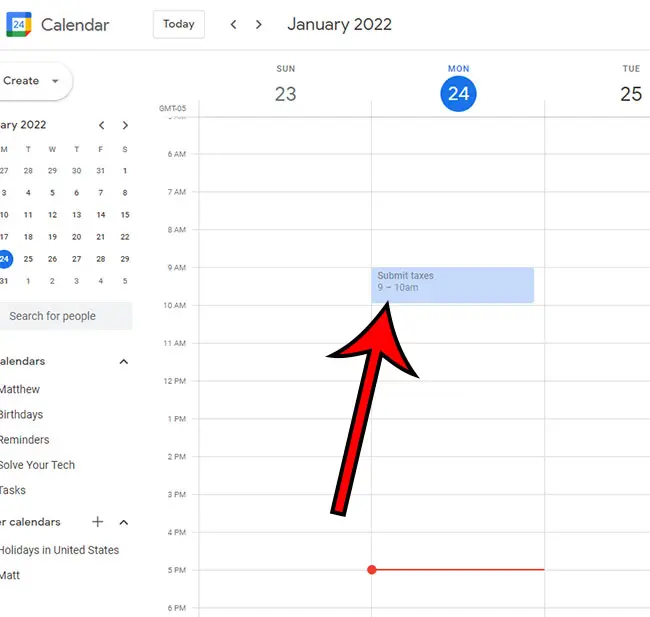
Task: Open the Create dropdown arrow
Action: pos(55,81)
